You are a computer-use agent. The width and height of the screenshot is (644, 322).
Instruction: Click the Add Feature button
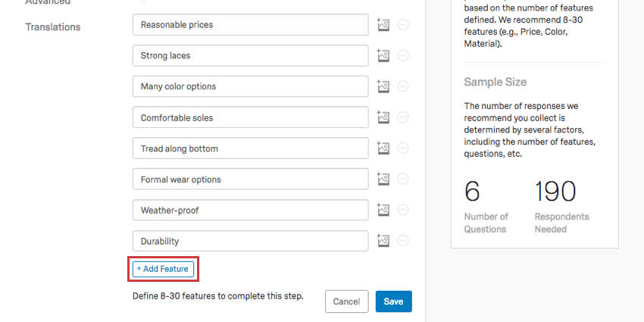click(164, 268)
